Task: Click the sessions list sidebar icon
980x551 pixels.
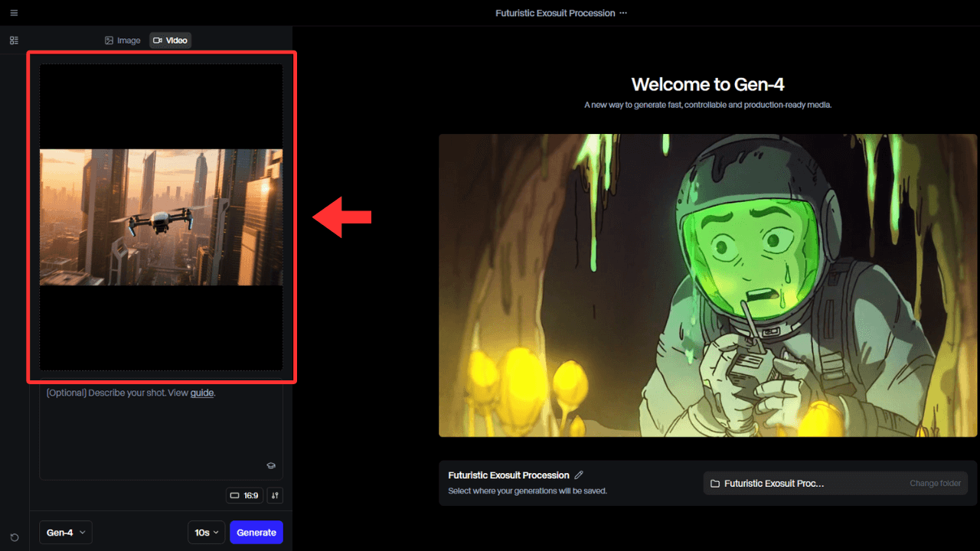Action: 14,41
